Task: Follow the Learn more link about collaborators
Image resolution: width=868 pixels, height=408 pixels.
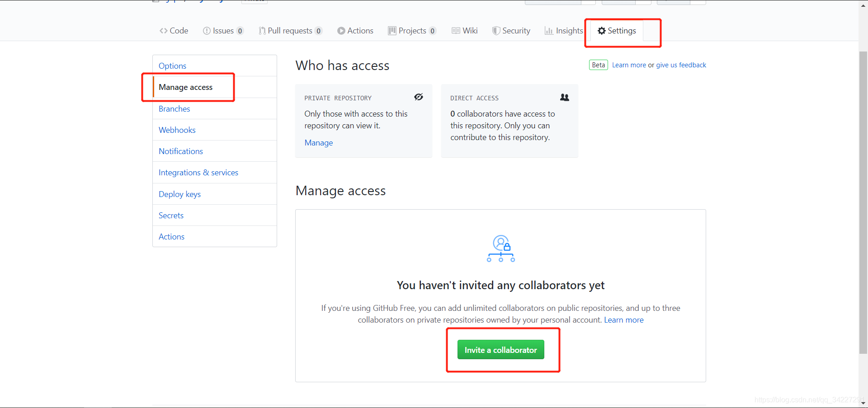Action: pos(624,320)
